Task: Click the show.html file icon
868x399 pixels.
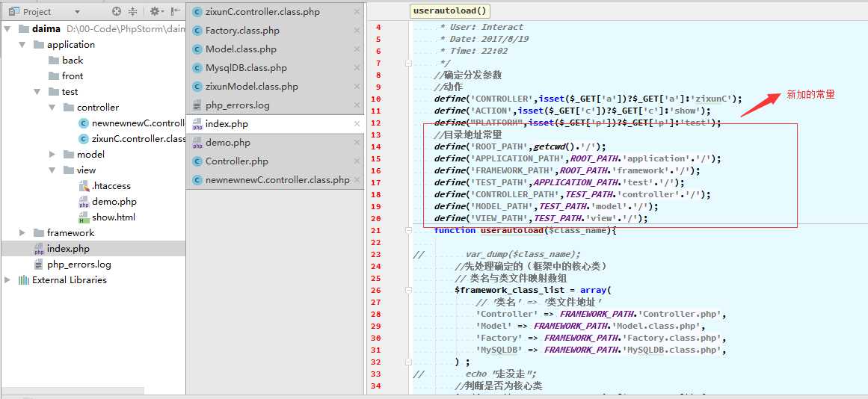Action: tap(84, 217)
